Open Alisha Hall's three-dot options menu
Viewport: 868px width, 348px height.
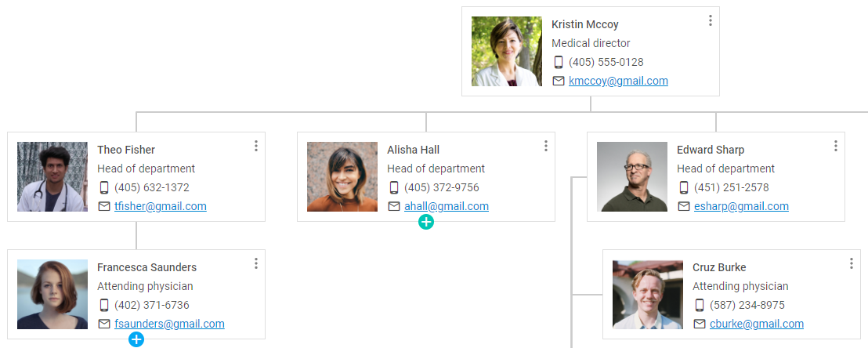click(x=546, y=146)
